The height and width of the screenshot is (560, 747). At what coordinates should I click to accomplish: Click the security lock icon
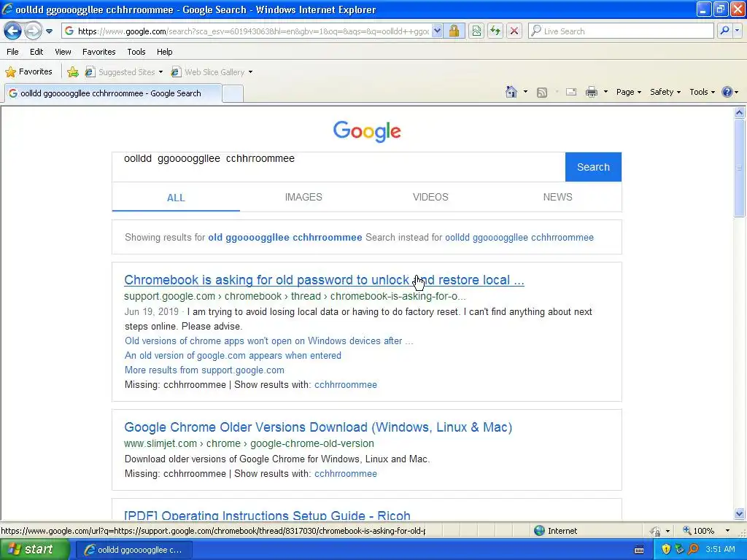point(454,31)
